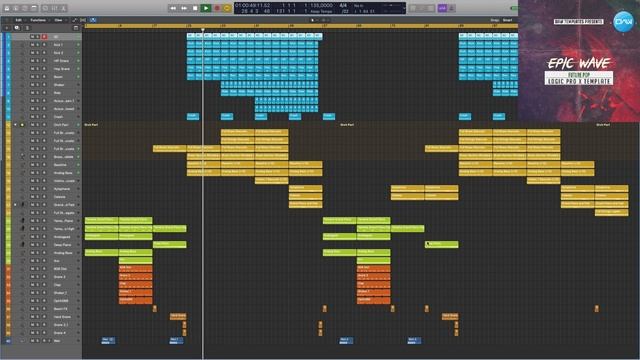Image resolution: width=640 pixels, height=360 pixels.
Task: Open the Snap mode dropdown showing Smart
Action: [507, 20]
